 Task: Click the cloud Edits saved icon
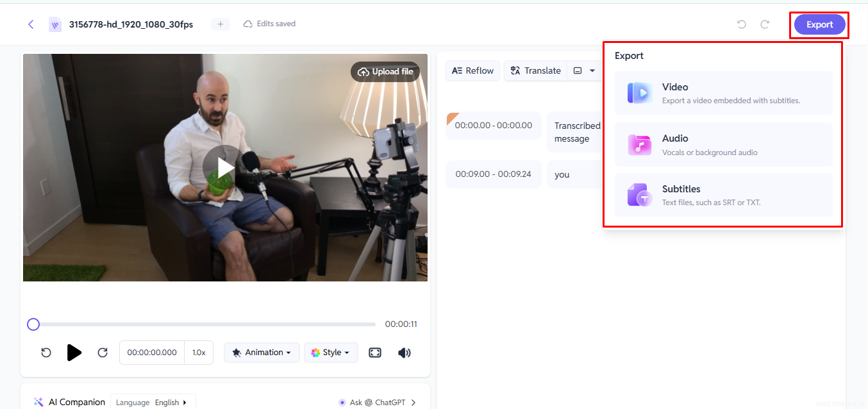coord(248,24)
